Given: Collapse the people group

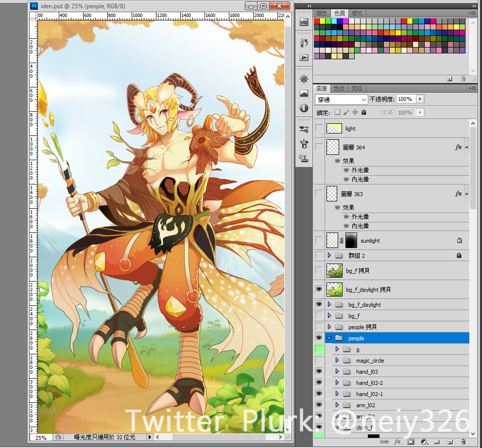Looking at the screenshot, I should (x=329, y=338).
